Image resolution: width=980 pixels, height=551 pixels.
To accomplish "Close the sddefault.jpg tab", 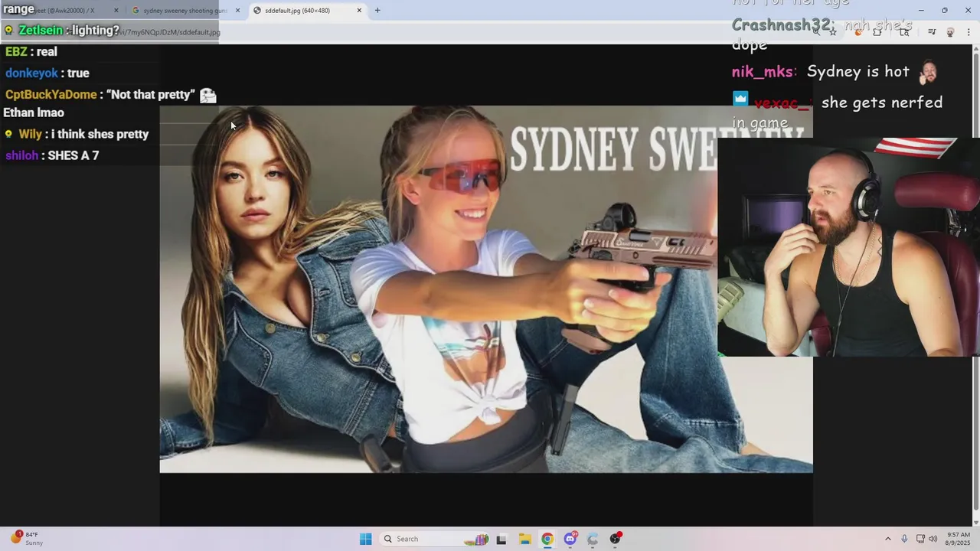I will [x=359, y=11].
